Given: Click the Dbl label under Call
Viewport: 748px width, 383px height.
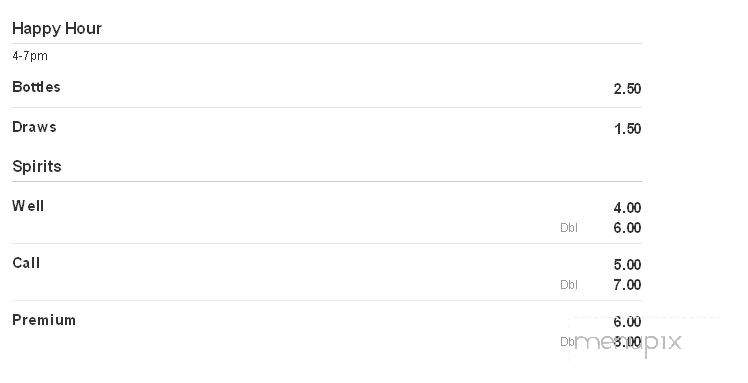Looking at the screenshot, I should pyautogui.click(x=569, y=285).
